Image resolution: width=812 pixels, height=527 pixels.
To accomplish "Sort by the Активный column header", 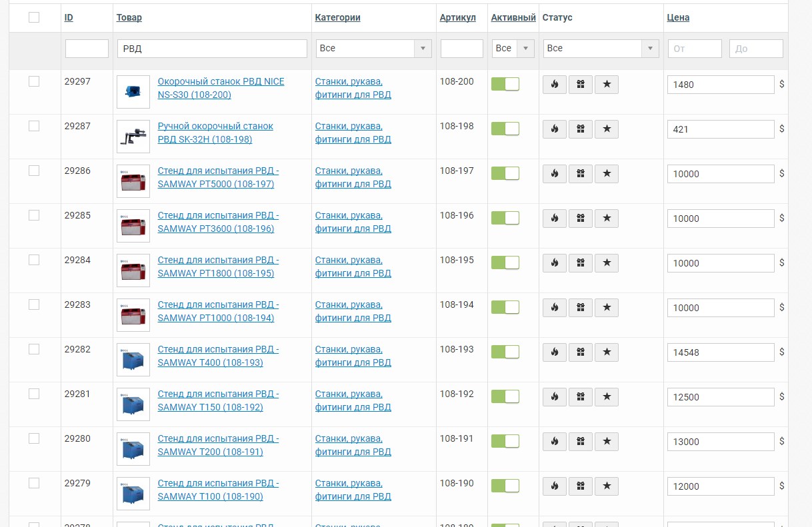I will pyautogui.click(x=513, y=18).
